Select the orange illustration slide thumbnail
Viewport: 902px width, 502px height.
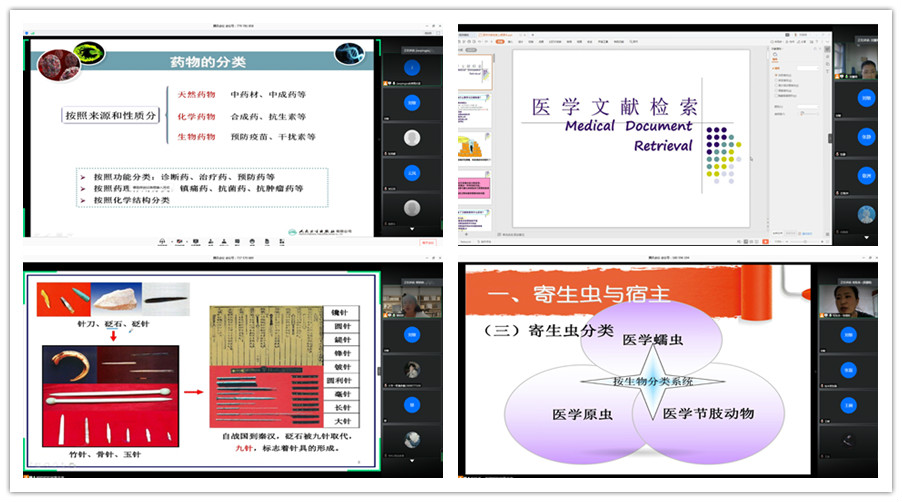[x=473, y=148]
